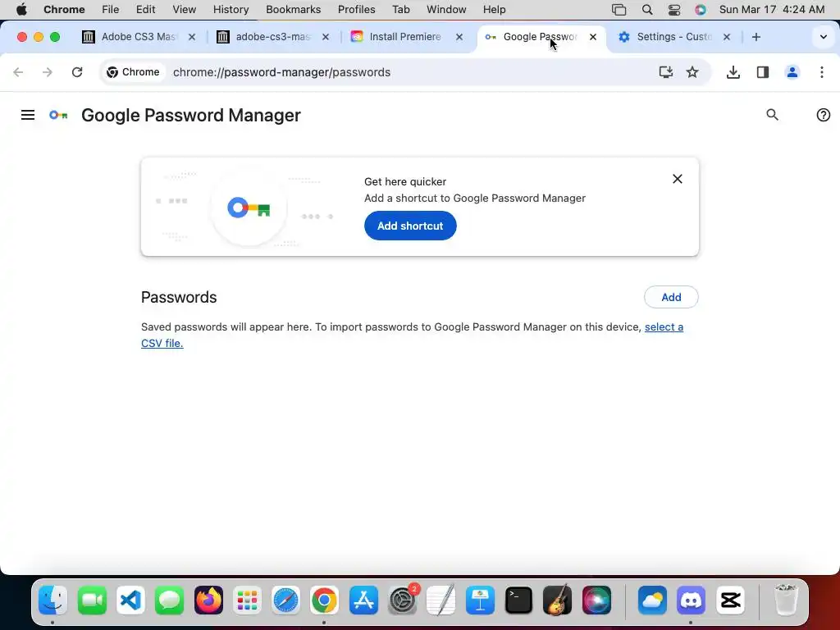The width and height of the screenshot is (840, 630).
Task: Open the Bookmarks menu in menu bar
Action: click(293, 9)
